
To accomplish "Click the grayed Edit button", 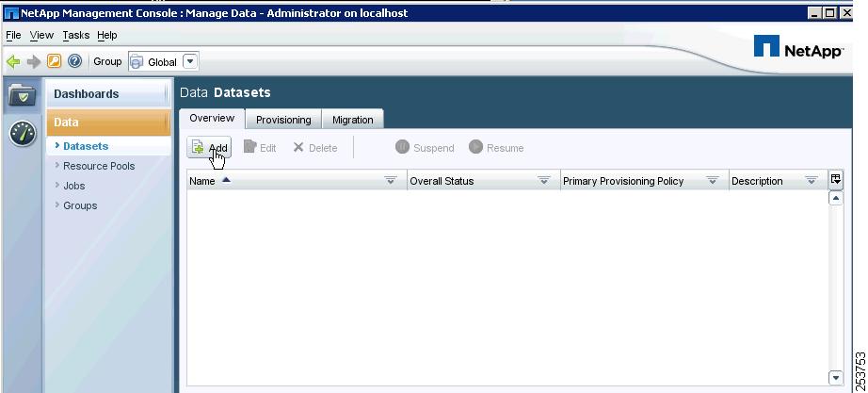I will pos(260,147).
